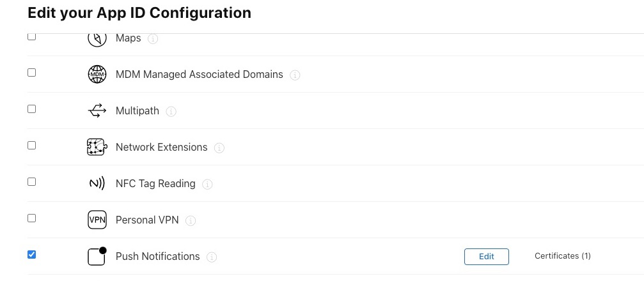Show info for NFC Tag Reading

207,185
